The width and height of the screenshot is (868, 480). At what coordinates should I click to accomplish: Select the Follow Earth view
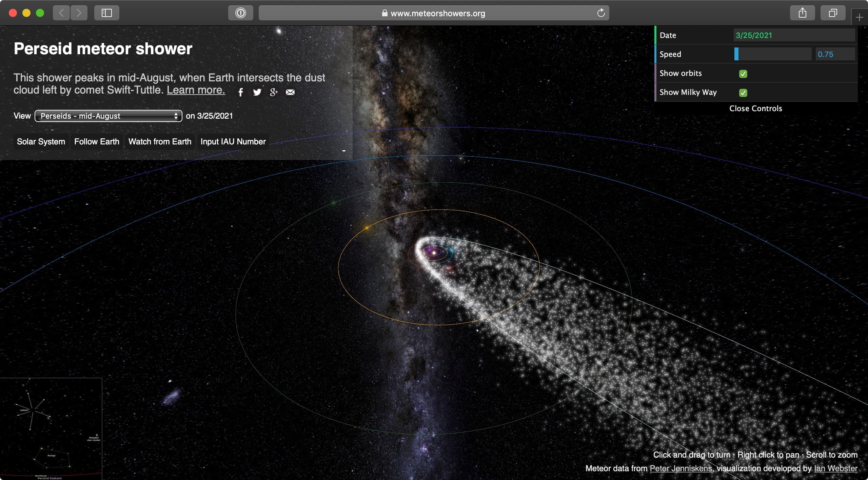tap(97, 142)
